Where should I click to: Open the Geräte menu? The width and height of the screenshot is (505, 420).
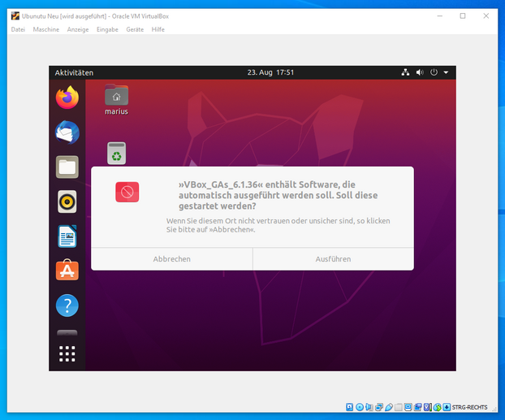(x=135, y=29)
